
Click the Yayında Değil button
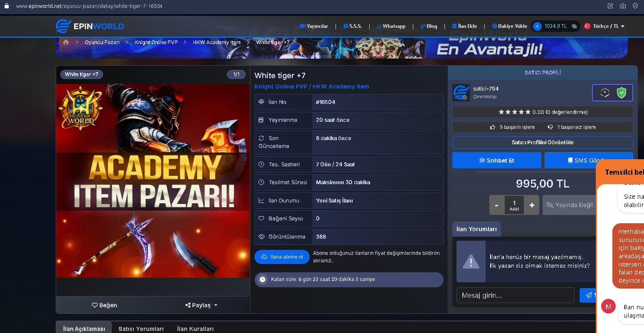[x=570, y=205]
